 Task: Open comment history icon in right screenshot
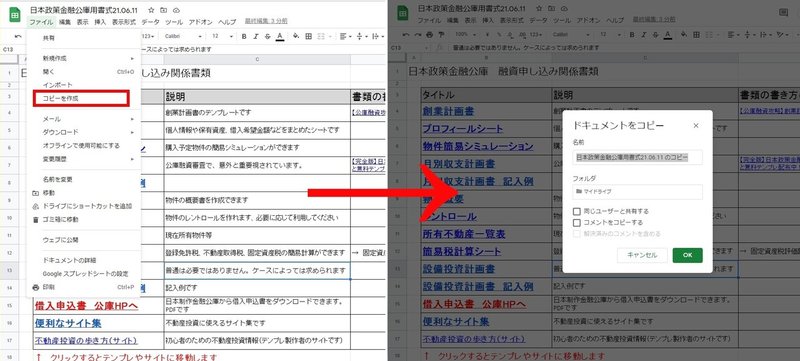(783, 12)
